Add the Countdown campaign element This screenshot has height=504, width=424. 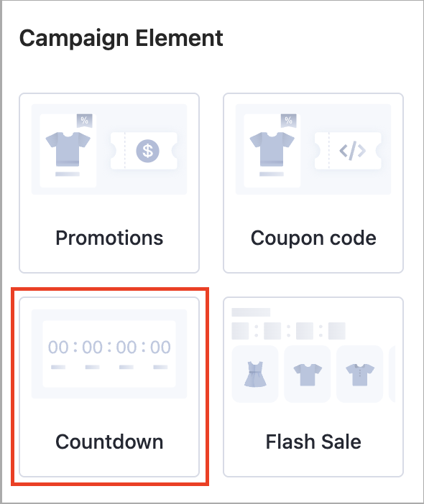[109, 387]
